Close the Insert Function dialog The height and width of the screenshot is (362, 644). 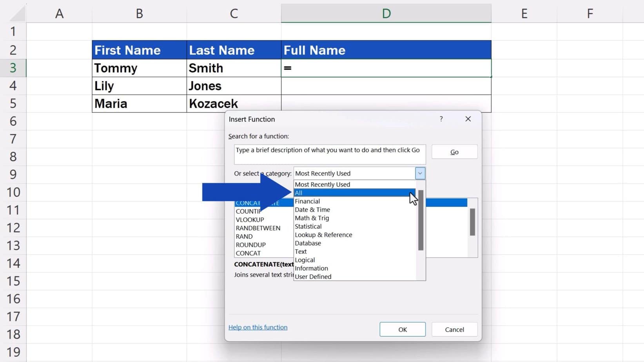[x=468, y=119]
